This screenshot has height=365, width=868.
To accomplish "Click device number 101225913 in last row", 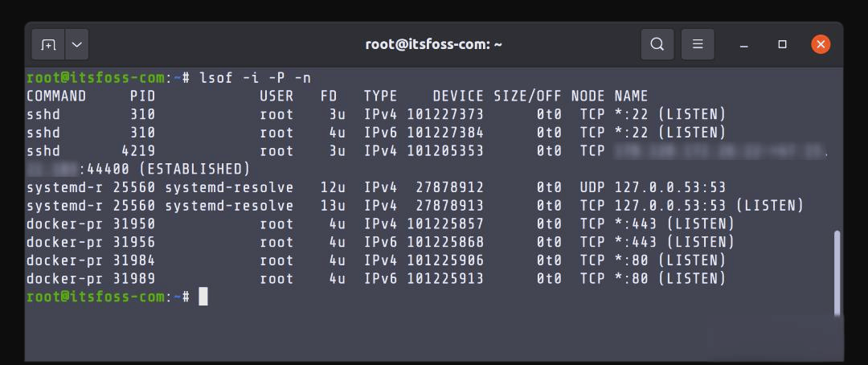I will tap(445, 278).
